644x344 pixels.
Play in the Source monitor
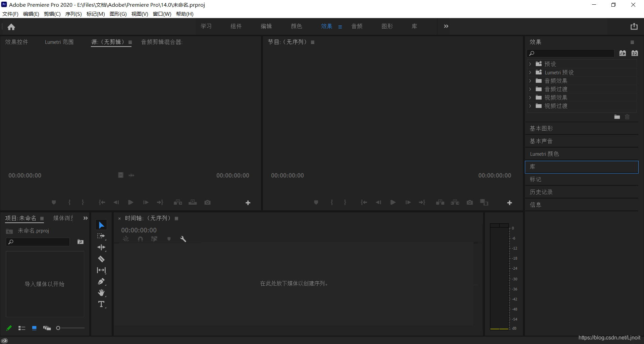tap(131, 202)
